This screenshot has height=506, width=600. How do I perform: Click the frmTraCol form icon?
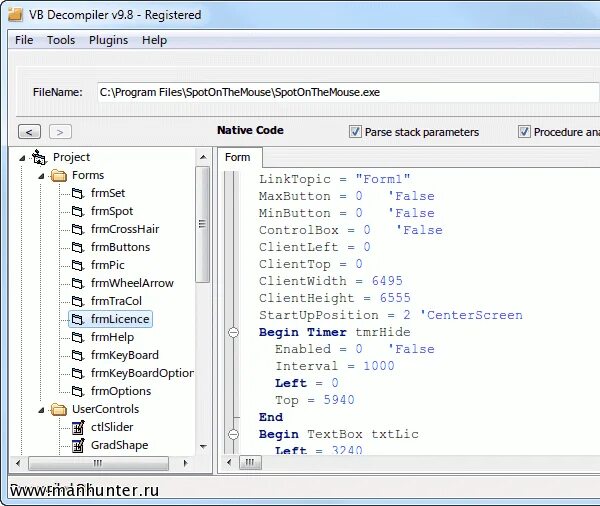point(78,301)
